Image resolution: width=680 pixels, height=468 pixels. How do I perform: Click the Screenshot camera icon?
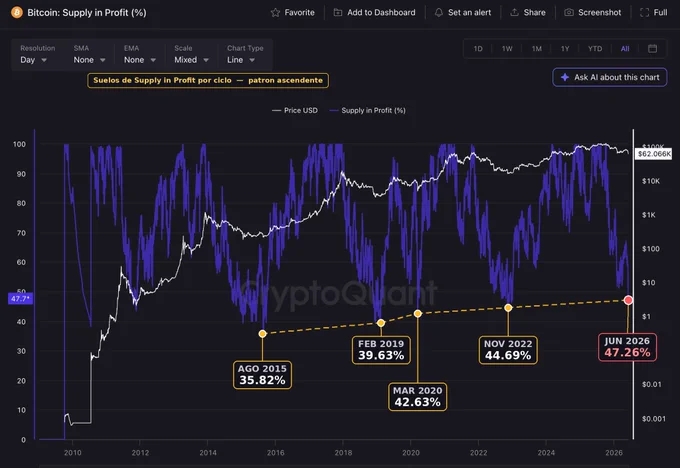[x=569, y=13]
